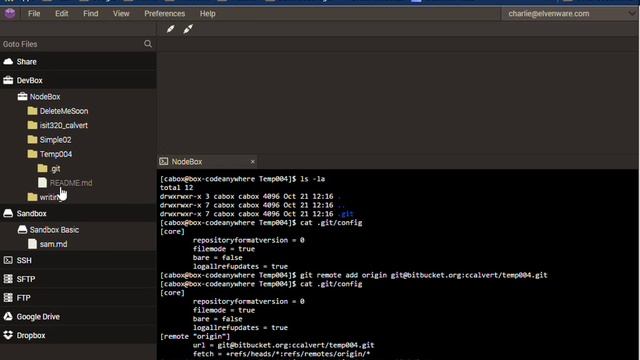Click the Sandbox drive icon

coord(8,213)
